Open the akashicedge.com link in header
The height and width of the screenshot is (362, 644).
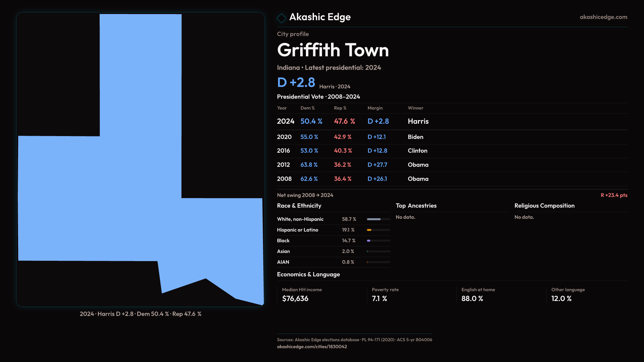(x=603, y=17)
